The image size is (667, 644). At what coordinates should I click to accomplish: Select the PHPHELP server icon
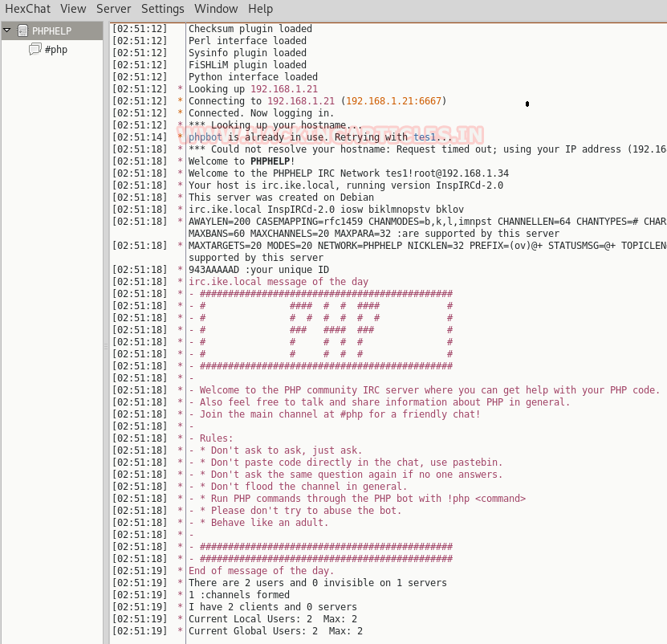[22, 31]
